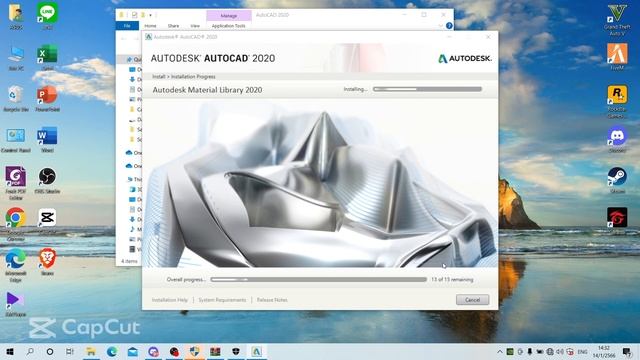Expand the File Explorer ribbon chevron
This screenshot has height=360, width=640.
[x=440, y=26]
